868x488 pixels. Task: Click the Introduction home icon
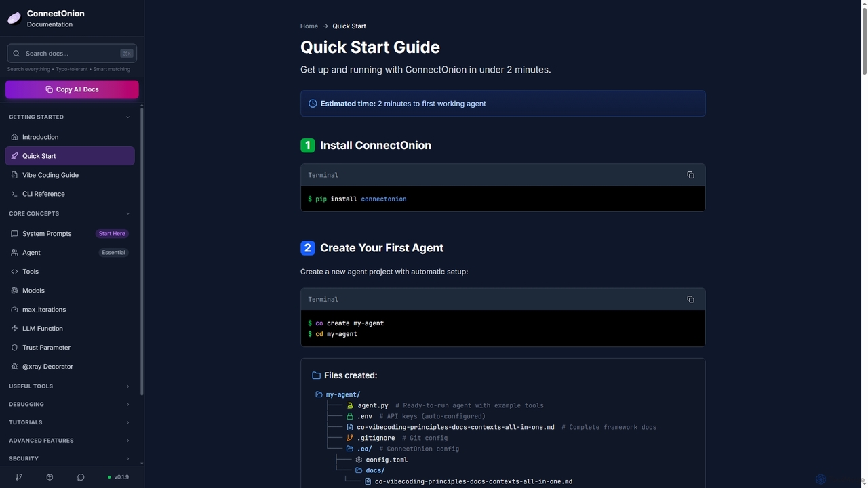14,137
